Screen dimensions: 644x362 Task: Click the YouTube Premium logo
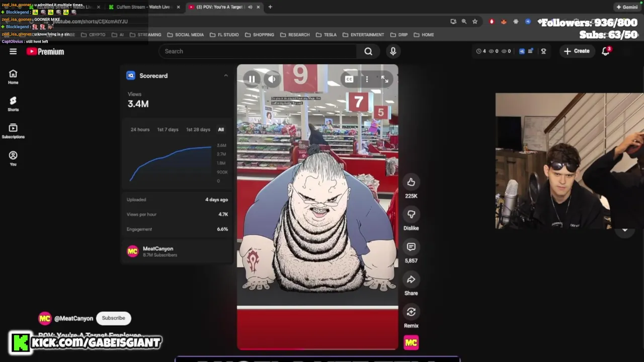[x=45, y=51]
